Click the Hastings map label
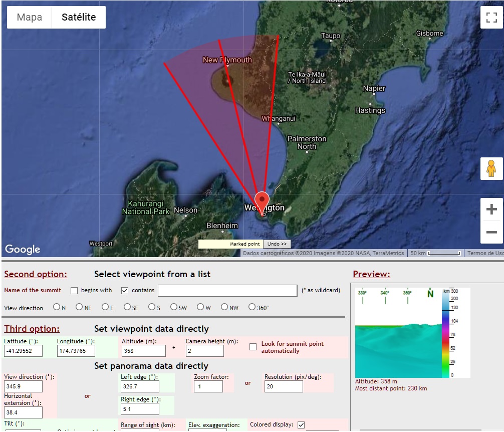 (370, 110)
